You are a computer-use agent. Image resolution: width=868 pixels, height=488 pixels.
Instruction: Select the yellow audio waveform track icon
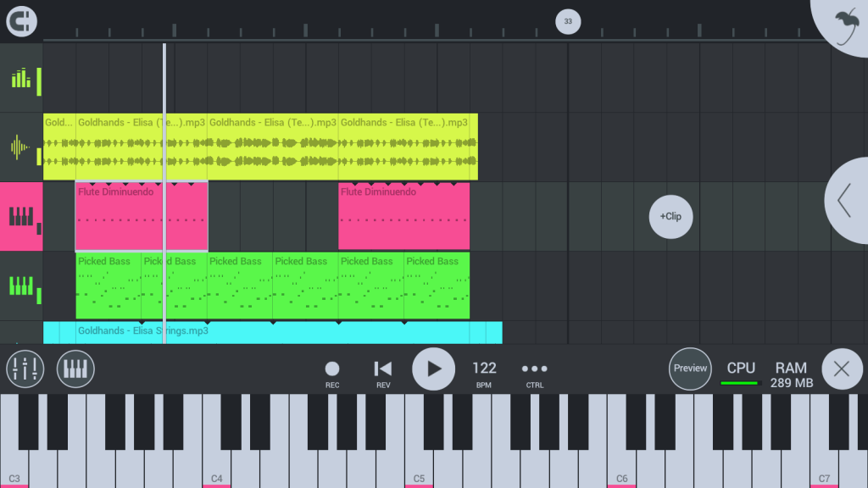tap(21, 147)
